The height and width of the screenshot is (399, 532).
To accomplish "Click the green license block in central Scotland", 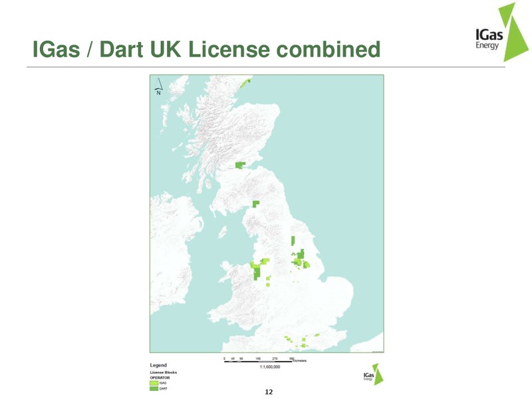I will point(240,165).
